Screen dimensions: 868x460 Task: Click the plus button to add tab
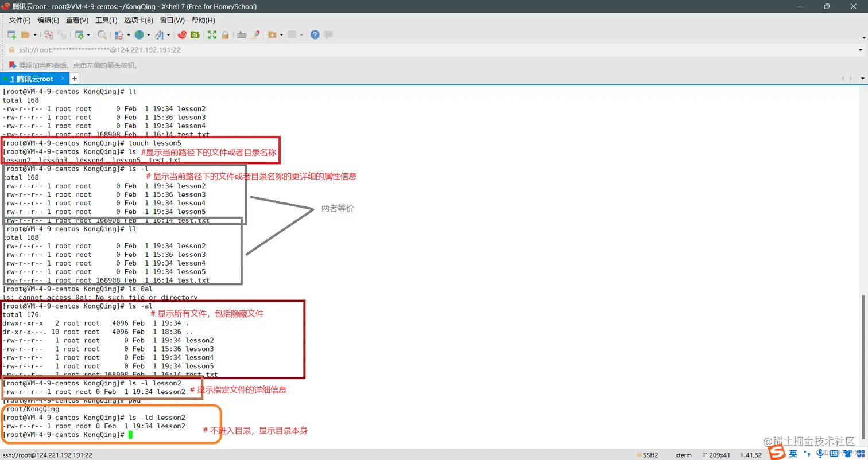74,79
